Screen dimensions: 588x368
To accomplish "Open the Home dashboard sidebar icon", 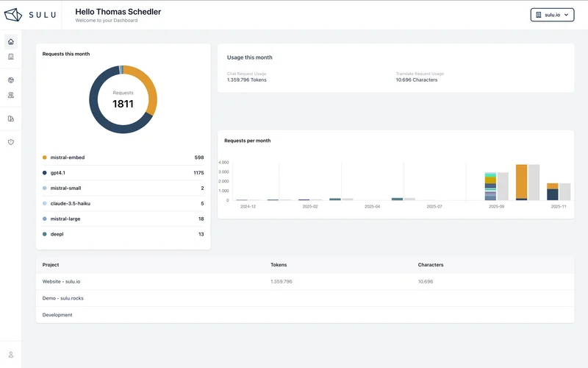I will coord(11,42).
